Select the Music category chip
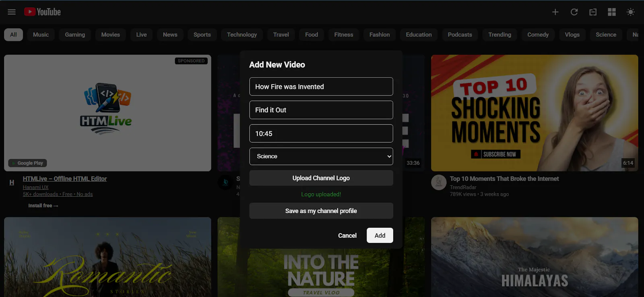This screenshot has width=644, height=297. point(41,35)
